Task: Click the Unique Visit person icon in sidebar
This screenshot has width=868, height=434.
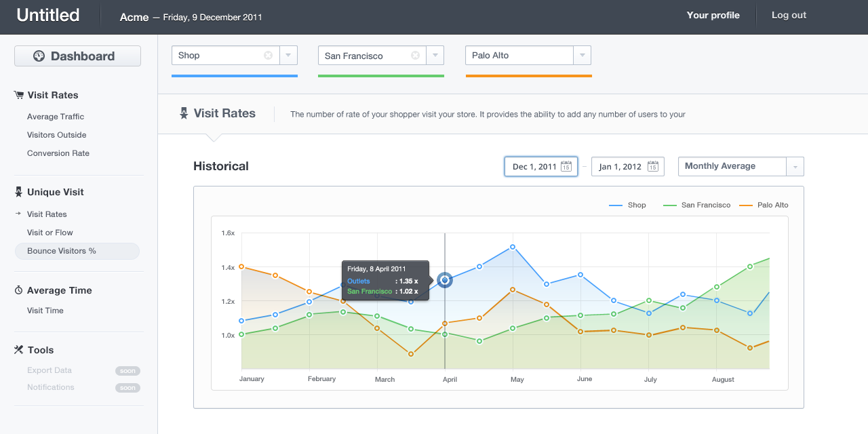Action: pyautogui.click(x=18, y=192)
